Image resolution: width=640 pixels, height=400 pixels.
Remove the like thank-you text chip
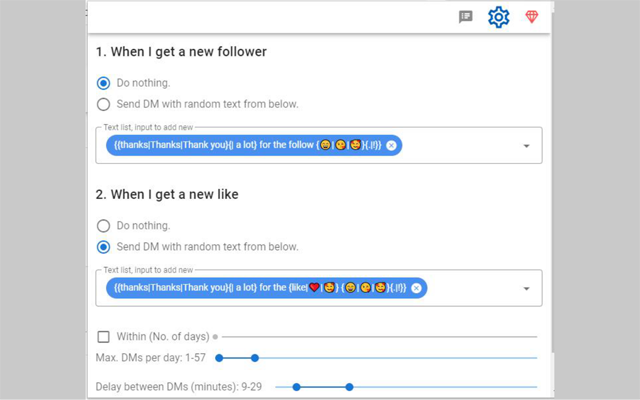click(416, 288)
